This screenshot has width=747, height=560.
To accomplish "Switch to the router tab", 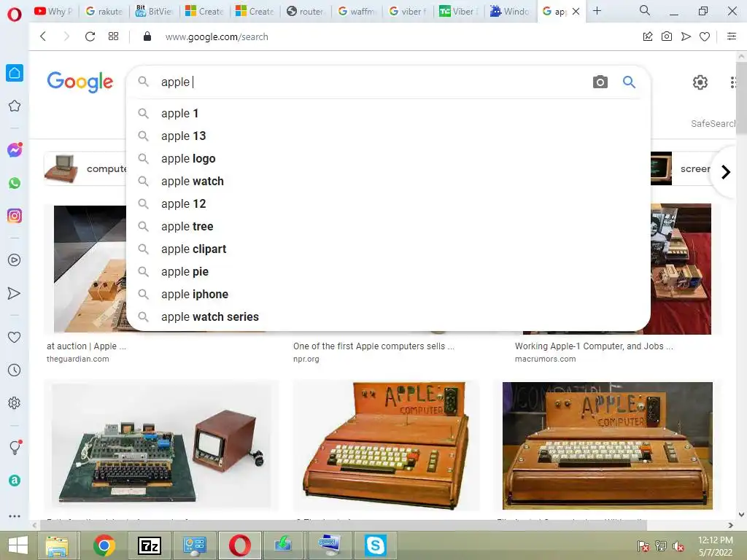I will [306, 11].
